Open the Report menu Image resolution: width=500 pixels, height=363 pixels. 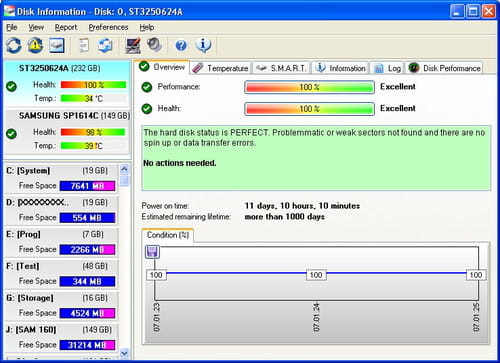[x=66, y=27]
